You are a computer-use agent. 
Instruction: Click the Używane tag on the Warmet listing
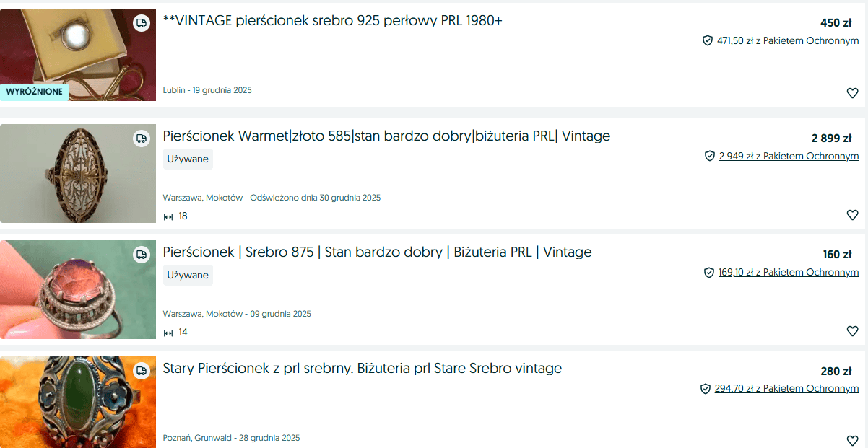point(188,159)
